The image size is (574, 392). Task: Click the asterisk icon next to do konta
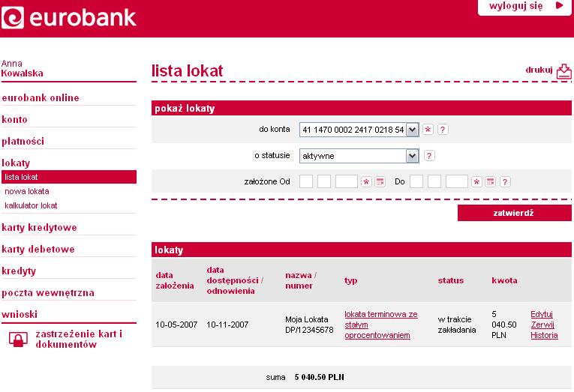428,130
